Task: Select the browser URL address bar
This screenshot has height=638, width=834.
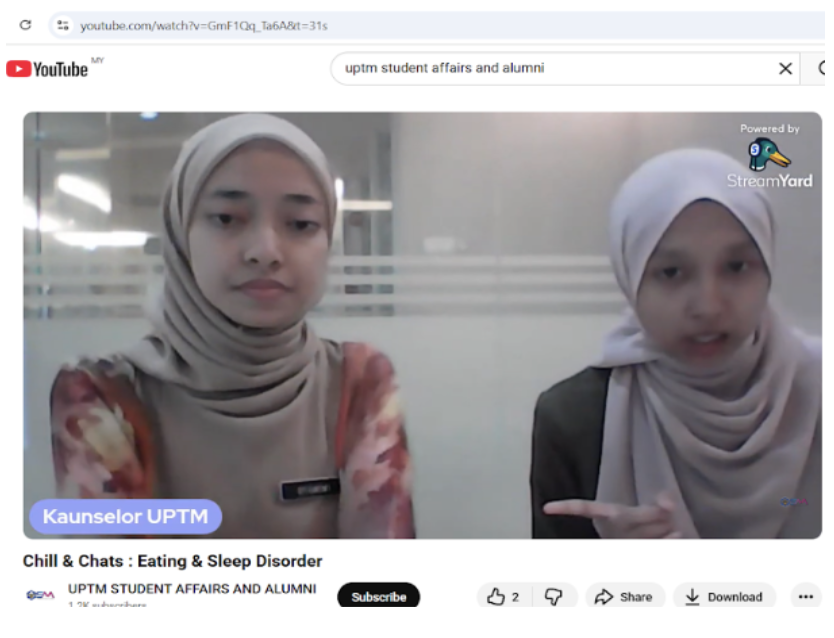Action: (x=400, y=25)
